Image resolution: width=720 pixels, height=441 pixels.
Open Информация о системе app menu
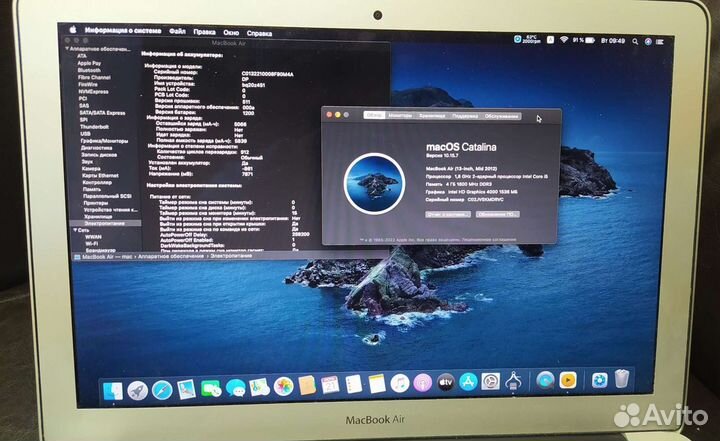123,30
